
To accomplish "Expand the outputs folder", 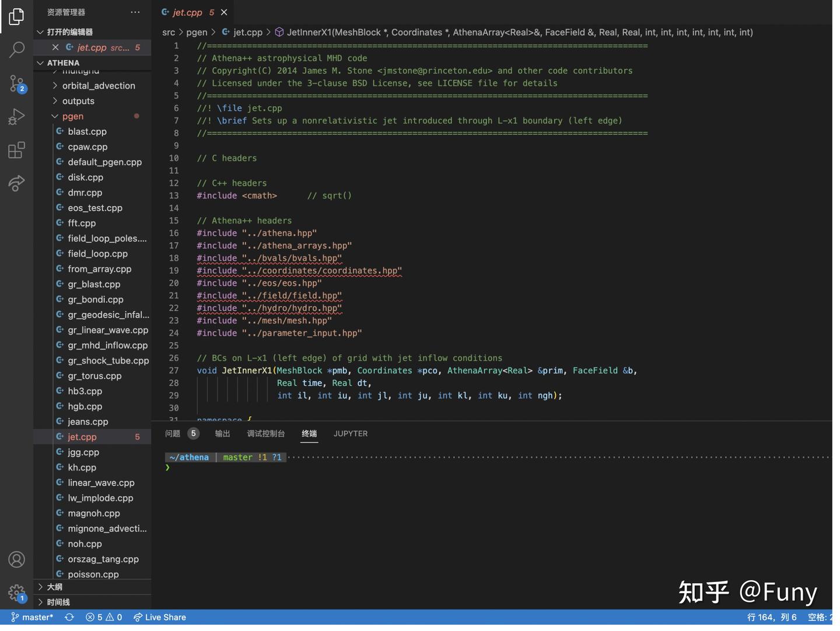I will (x=78, y=101).
